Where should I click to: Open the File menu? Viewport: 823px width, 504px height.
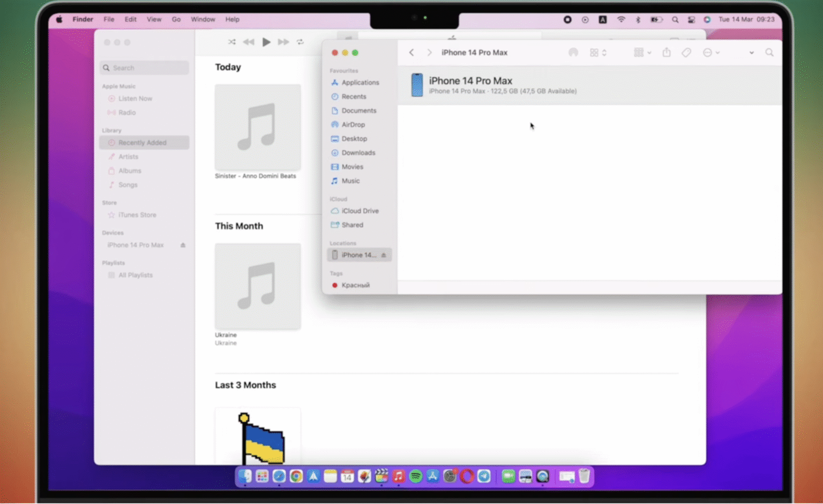point(109,19)
